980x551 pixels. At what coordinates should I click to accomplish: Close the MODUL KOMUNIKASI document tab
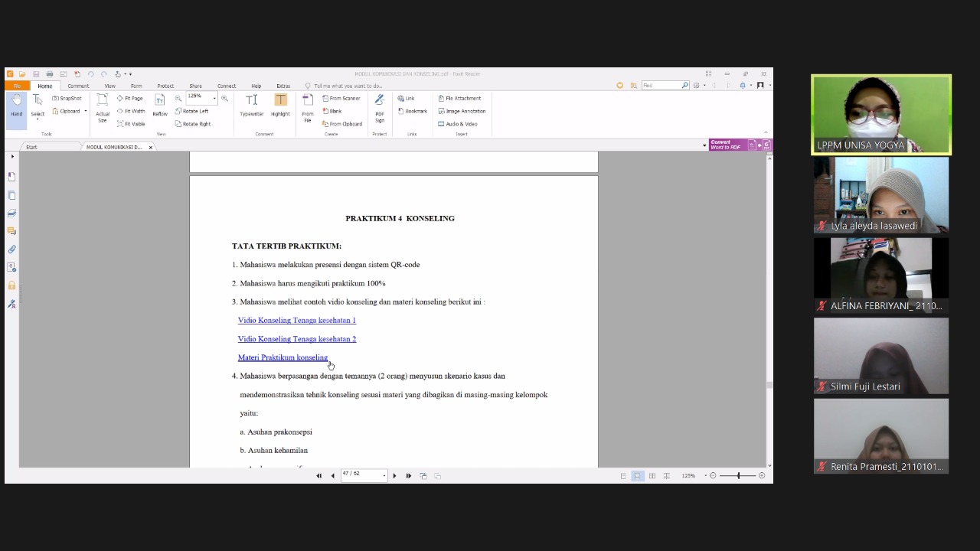[x=151, y=147]
